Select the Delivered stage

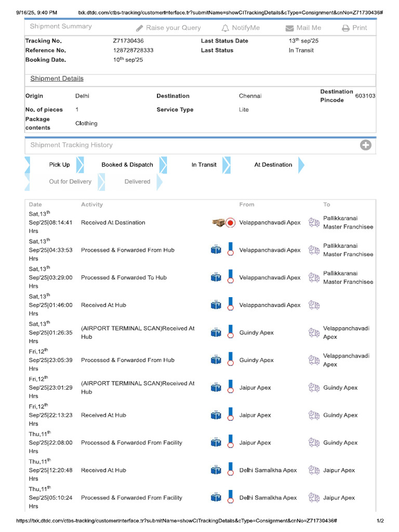pyautogui.click(x=137, y=181)
